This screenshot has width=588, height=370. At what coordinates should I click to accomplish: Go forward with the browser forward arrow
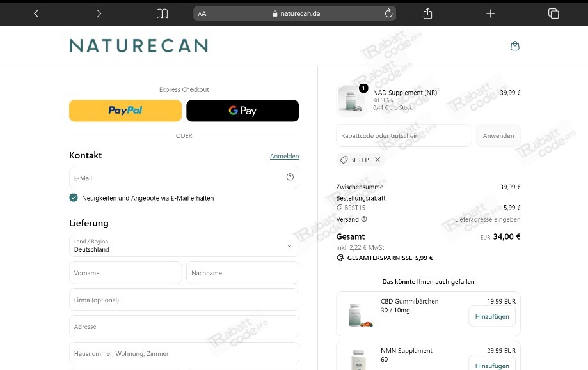pos(99,14)
